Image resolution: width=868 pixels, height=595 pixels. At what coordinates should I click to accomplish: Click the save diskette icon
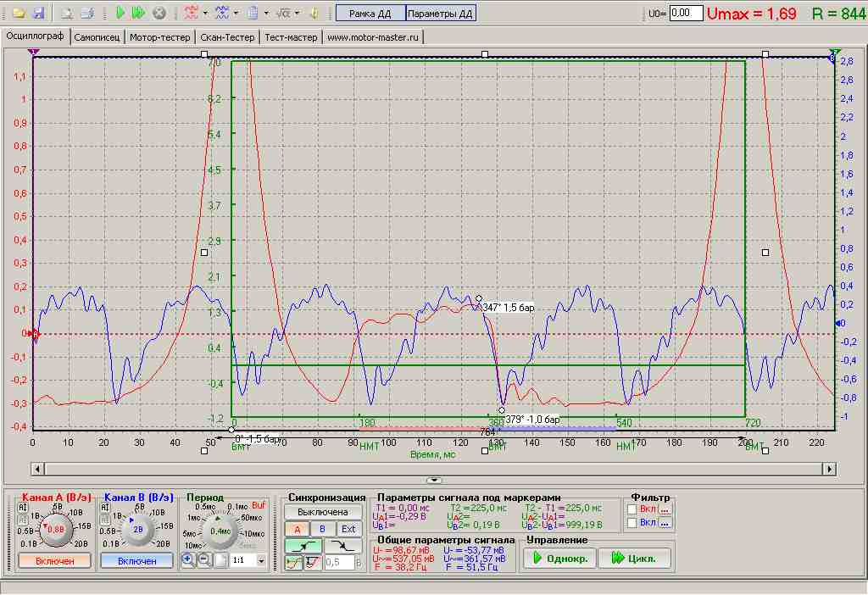[x=37, y=14]
